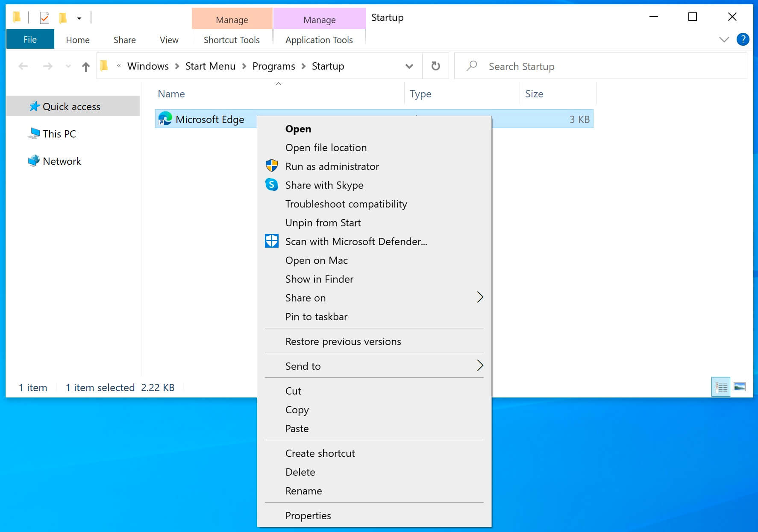Switch to Details view icon
Viewport: 758px width, 532px height.
point(721,387)
